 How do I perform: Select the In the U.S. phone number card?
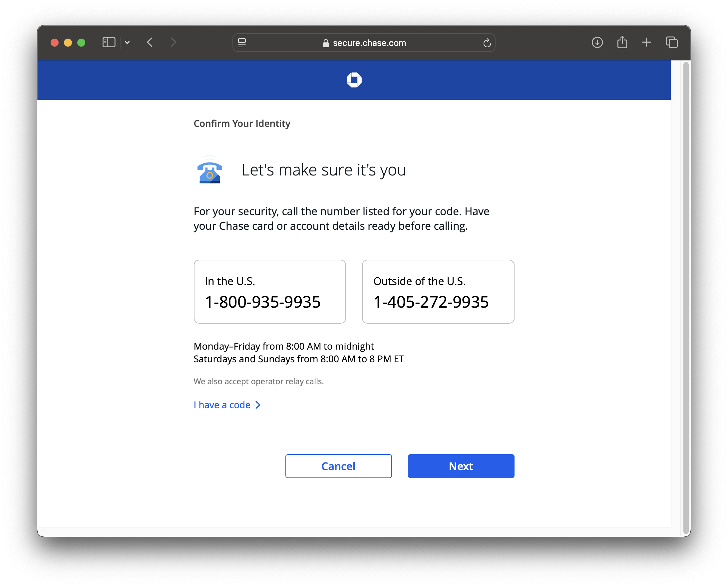(x=270, y=292)
